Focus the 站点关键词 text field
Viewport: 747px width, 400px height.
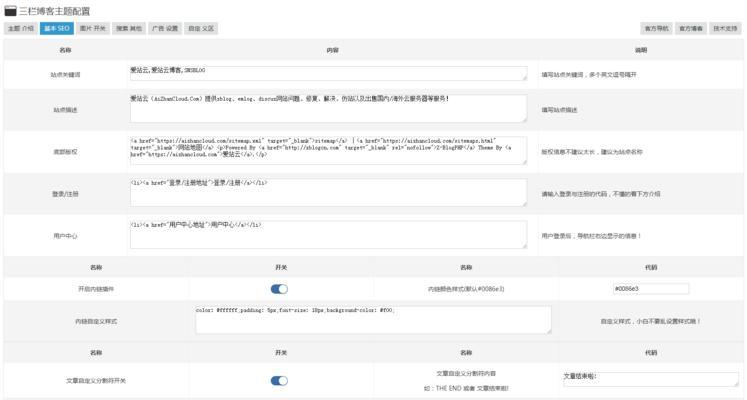[329, 73]
